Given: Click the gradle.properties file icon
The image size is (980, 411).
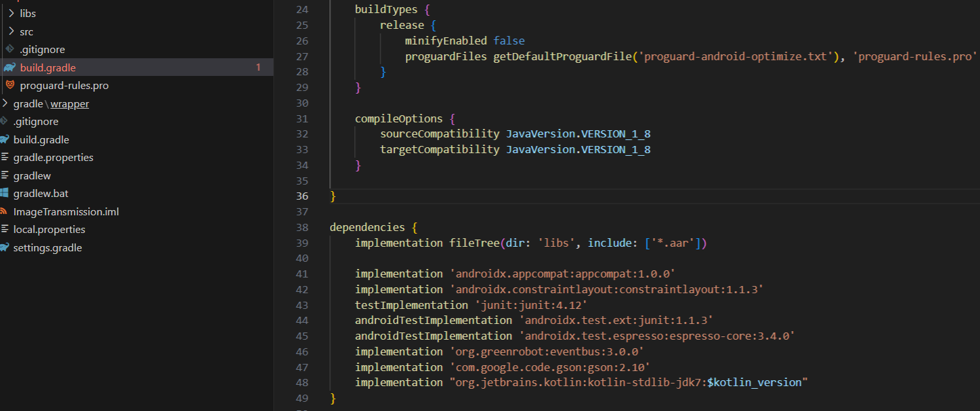Looking at the screenshot, I should [4, 157].
